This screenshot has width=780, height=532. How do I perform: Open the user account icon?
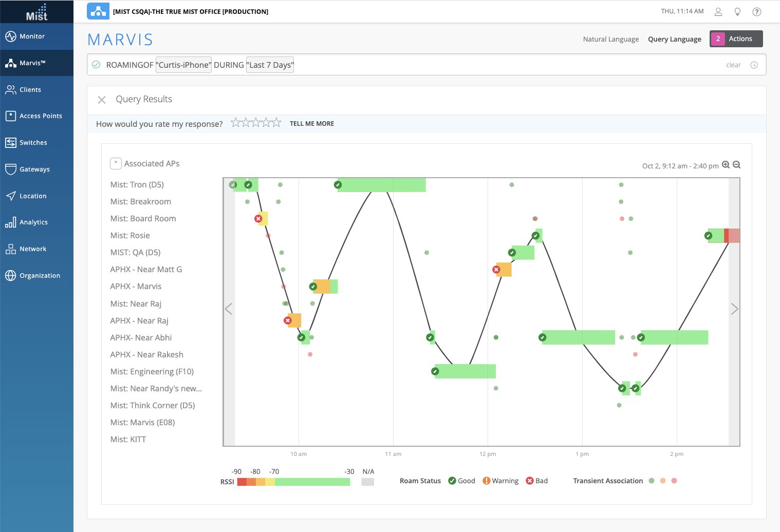click(718, 12)
